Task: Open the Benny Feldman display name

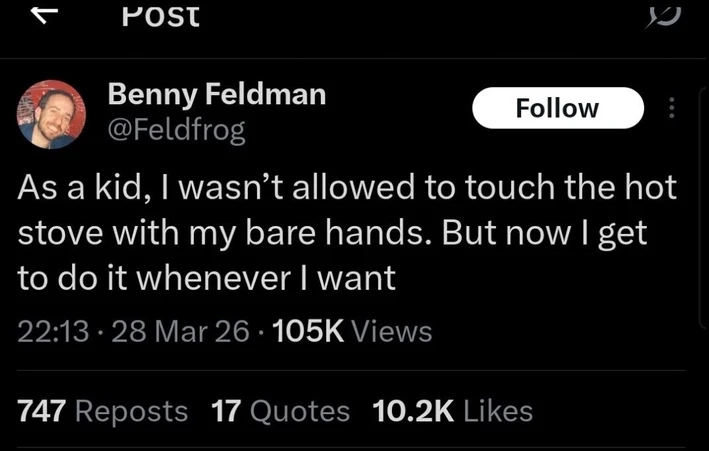Action: tap(217, 95)
